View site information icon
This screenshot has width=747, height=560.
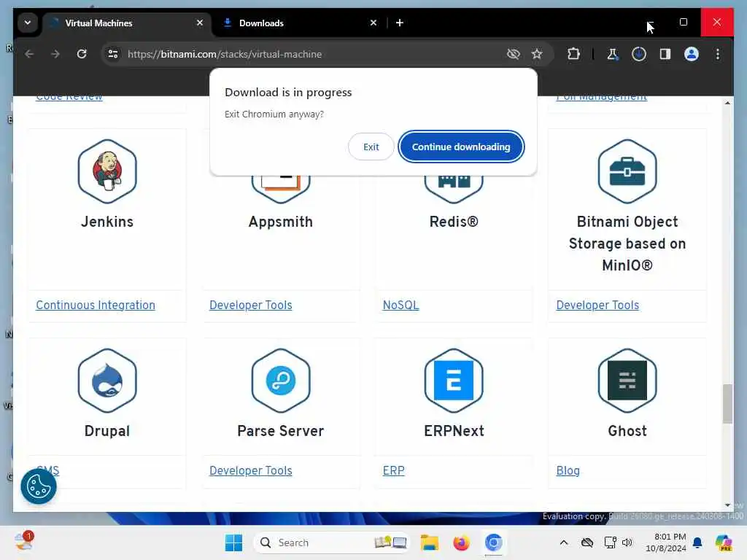pos(113,54)
